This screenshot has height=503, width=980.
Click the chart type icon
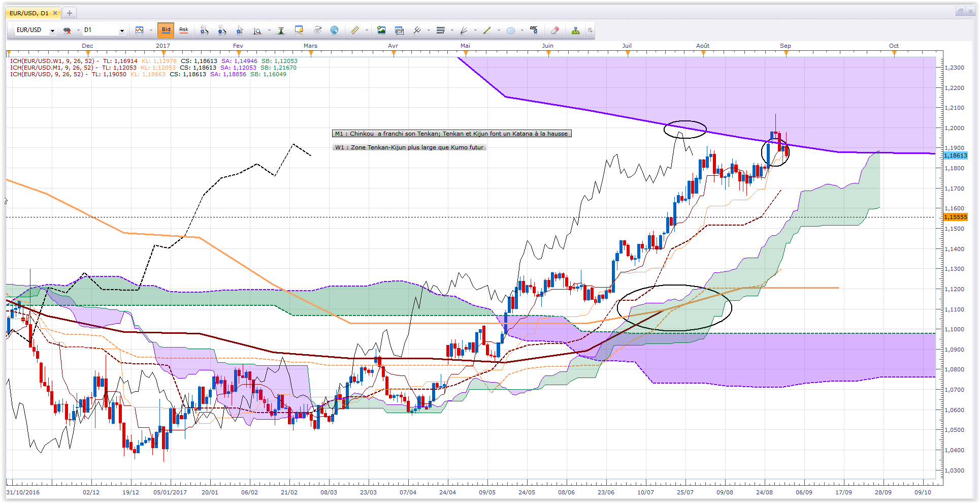(x=140, y=30)
